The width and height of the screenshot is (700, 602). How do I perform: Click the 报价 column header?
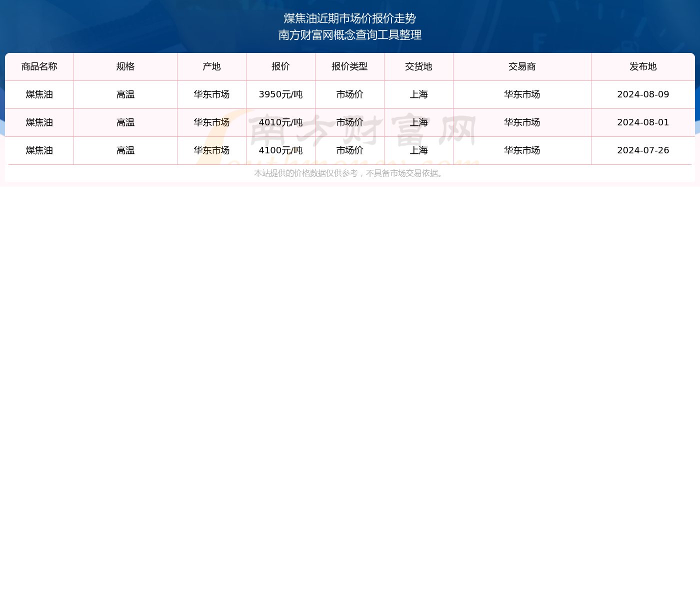(x=280, y=67)
